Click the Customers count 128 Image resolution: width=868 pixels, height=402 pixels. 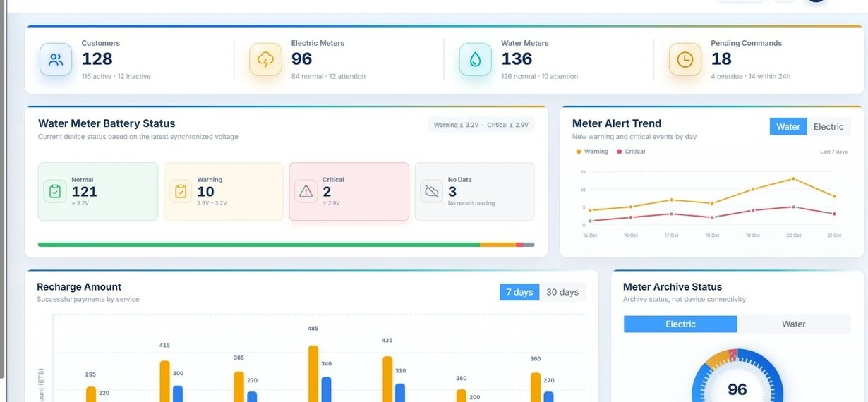point(97,59)
